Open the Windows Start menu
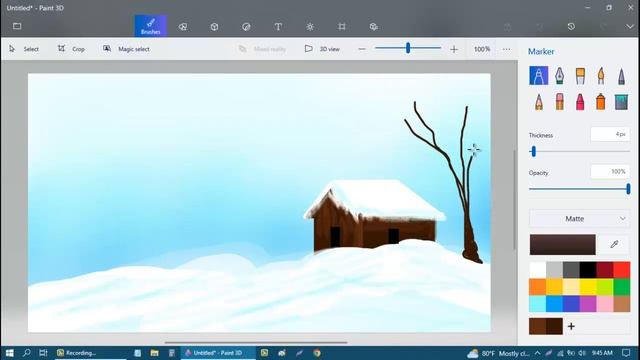The width and height of the screenshot is (640, 360). [9, 353]
